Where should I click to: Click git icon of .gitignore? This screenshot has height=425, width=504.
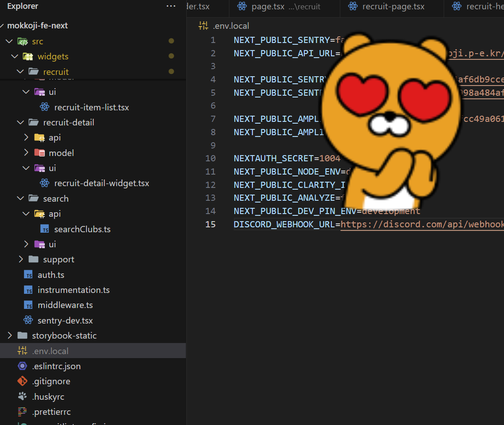click(22, 381)
